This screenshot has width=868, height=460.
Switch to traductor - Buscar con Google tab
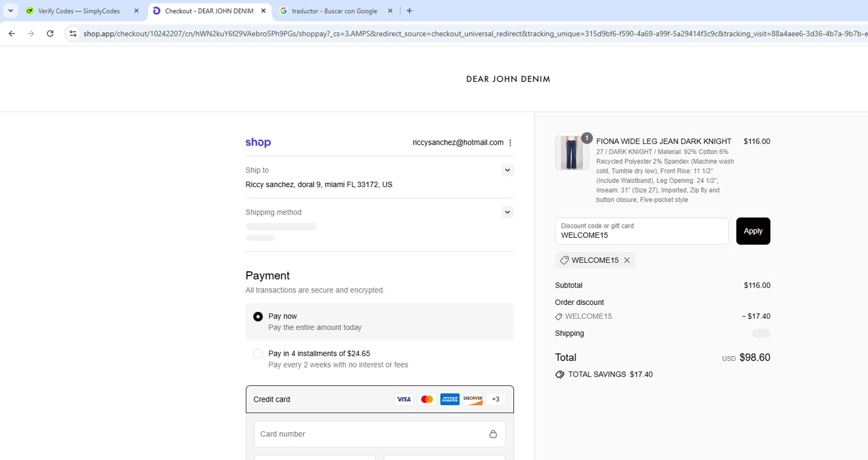[x=336, y=11]
